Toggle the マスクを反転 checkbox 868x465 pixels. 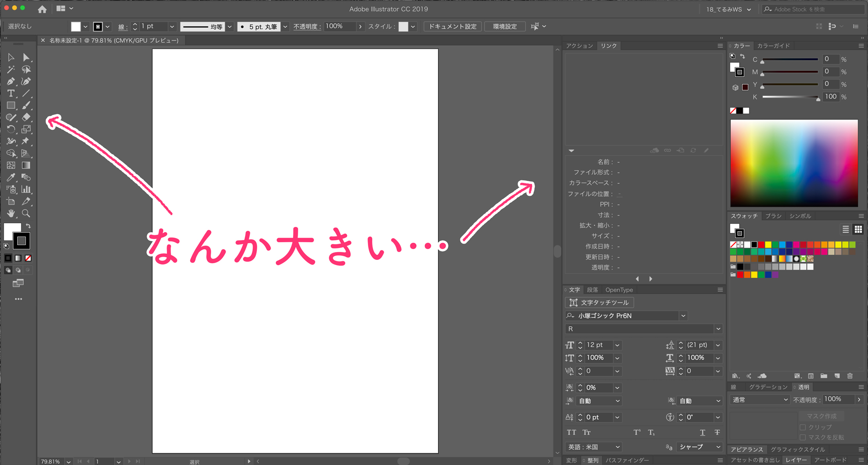click(802, 437)
